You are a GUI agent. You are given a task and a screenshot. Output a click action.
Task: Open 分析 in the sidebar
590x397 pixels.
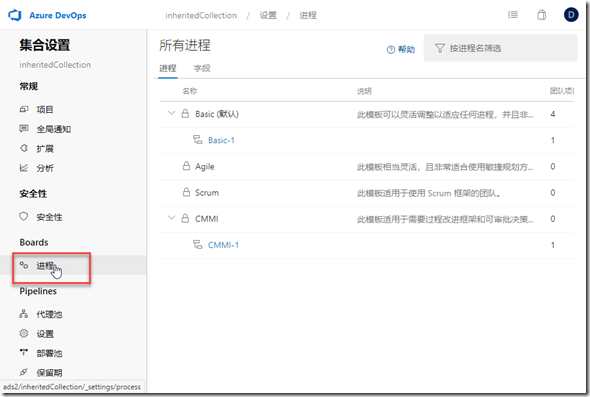click(45, 168)
